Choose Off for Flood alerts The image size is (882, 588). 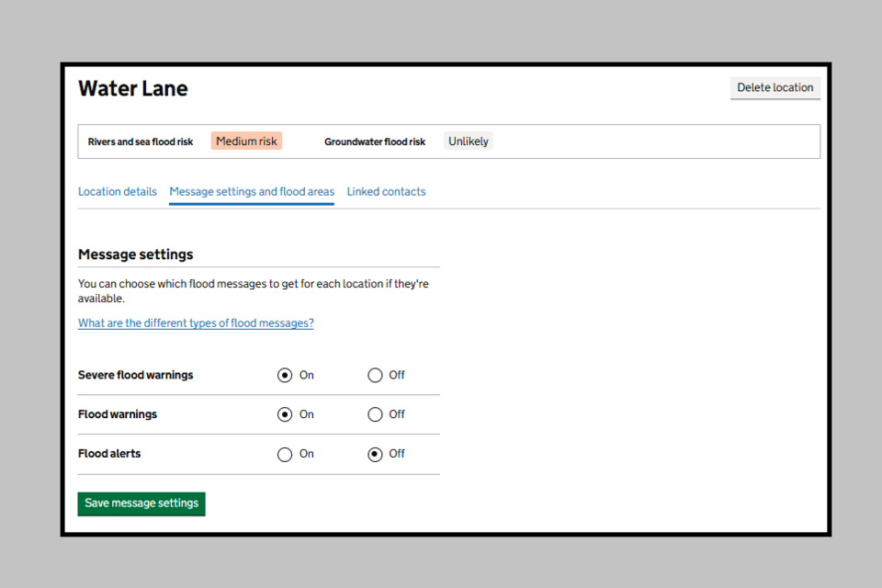click(x=375, y=455)
